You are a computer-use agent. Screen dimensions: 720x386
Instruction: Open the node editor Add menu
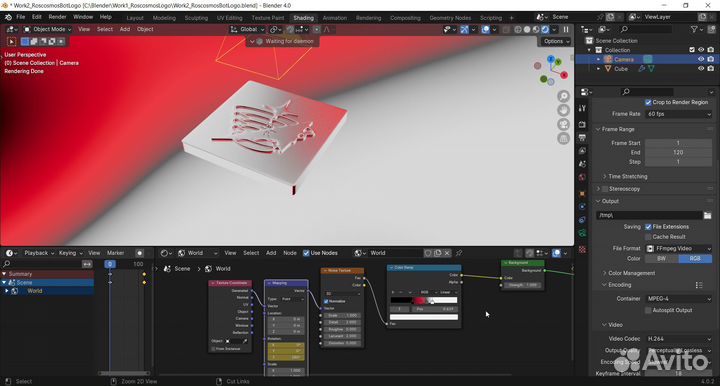[271, 253]
